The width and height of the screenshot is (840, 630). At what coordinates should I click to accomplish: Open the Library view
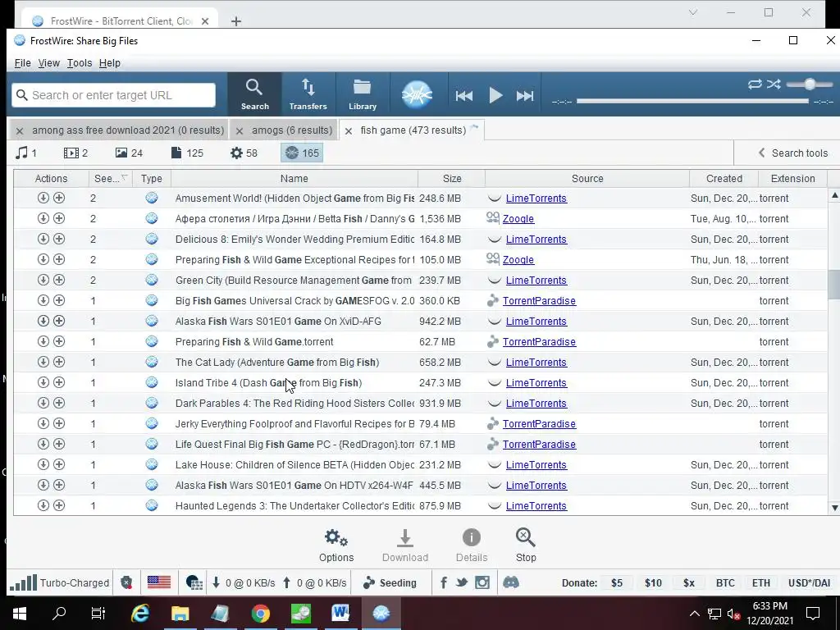pyautogui.click(x=362, y=94)
